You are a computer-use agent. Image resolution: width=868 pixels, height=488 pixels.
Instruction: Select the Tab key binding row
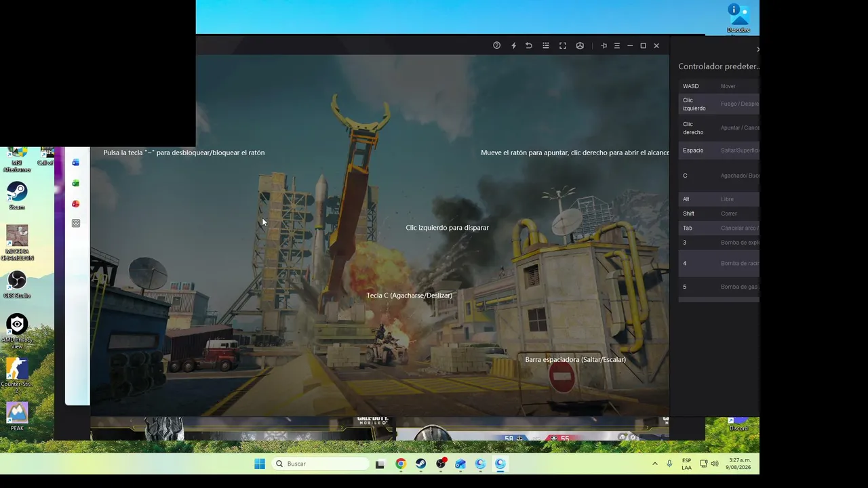pyautogui.click(x=719, y=228)
